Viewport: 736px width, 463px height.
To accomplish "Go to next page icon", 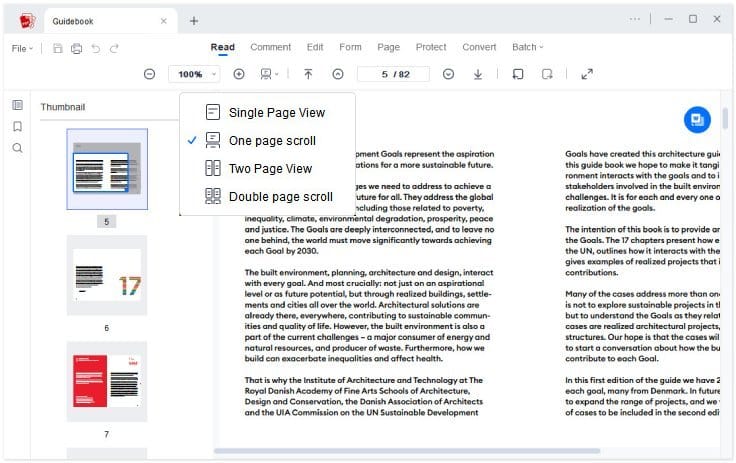I will tap(448, 74).
